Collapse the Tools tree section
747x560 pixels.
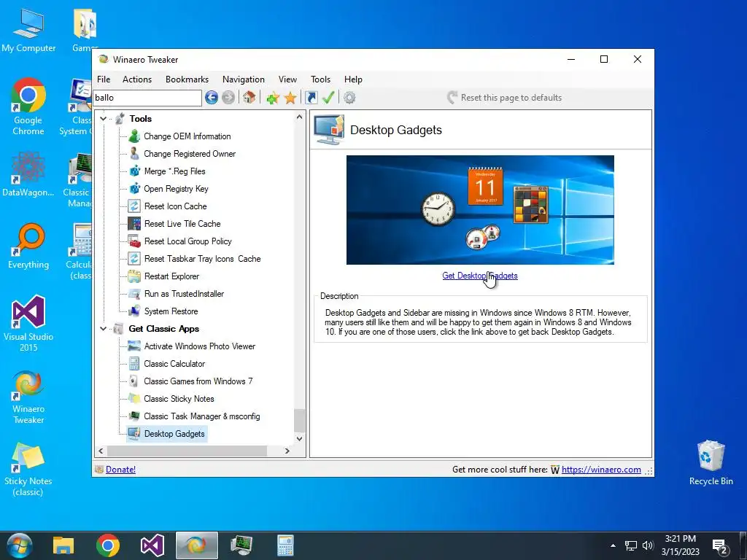click(103, 119)
